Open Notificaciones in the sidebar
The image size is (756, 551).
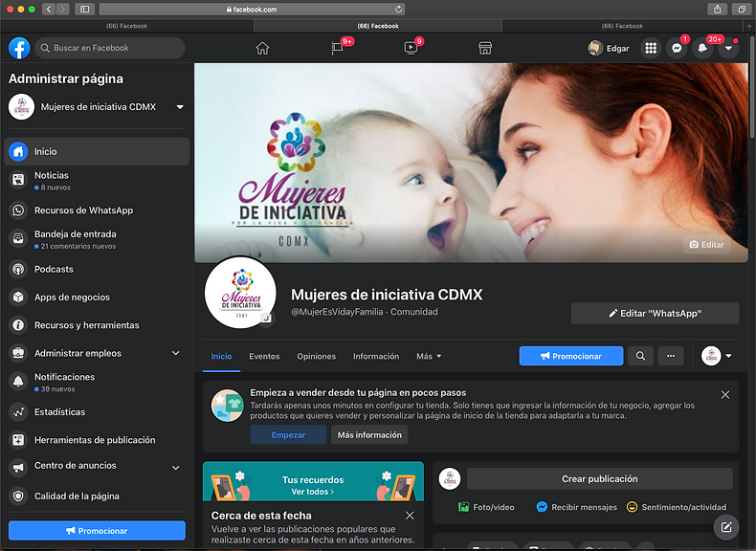(97, 382)
